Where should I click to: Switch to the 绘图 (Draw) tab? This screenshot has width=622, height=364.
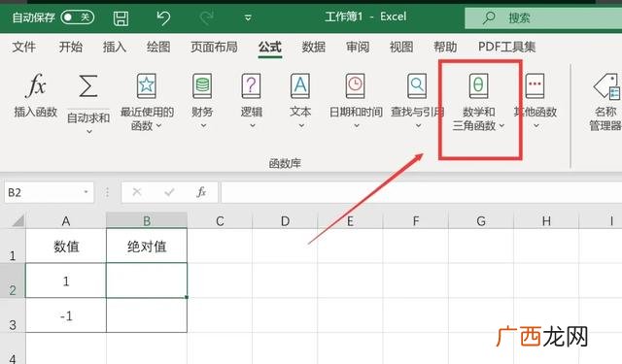(158, 47)
